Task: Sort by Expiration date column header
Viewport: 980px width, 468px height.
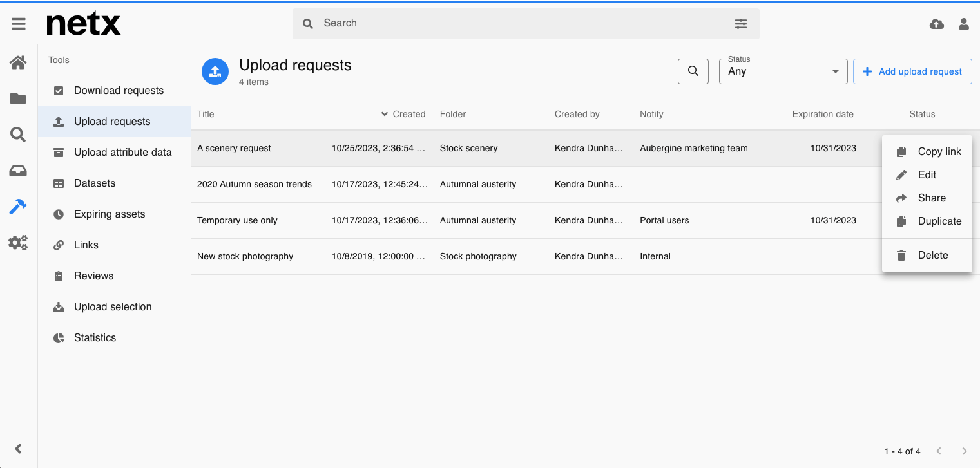Action: click(823, 114)
